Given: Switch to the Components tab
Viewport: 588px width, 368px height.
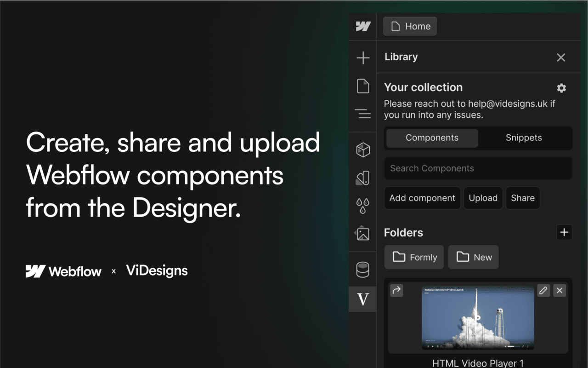Looking at the screenshot, I should (432, 138).
